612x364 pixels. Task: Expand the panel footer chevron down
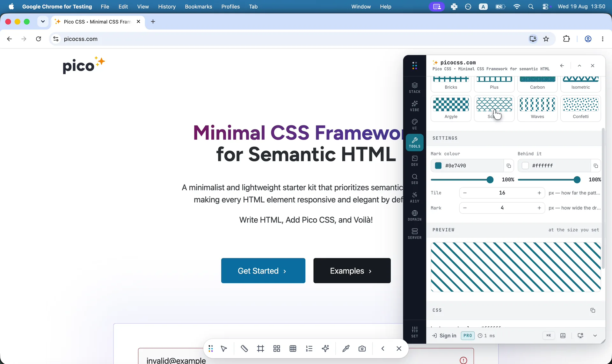595,336
